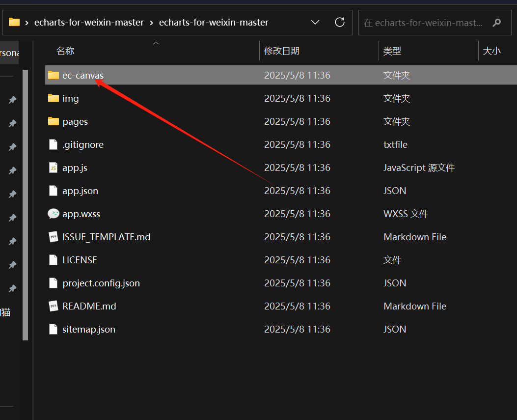Click the app.wxss WeChat file icon

(x=53, y=214)
